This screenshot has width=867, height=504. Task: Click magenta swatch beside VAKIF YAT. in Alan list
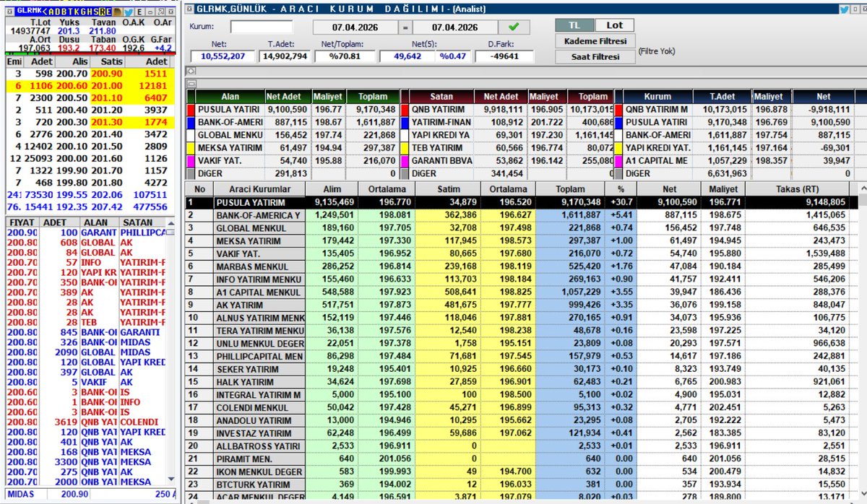tap(191, 160)
